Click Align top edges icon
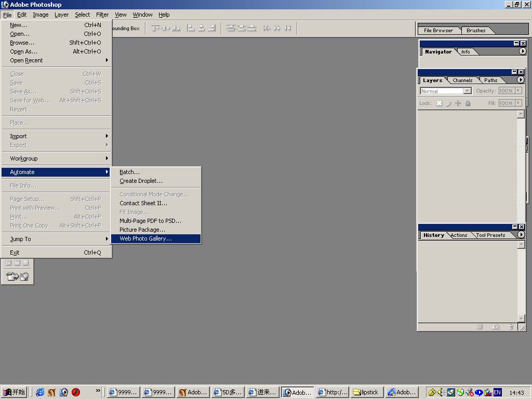The height and width of the screenshot is (399, 532). coord(155,28)
